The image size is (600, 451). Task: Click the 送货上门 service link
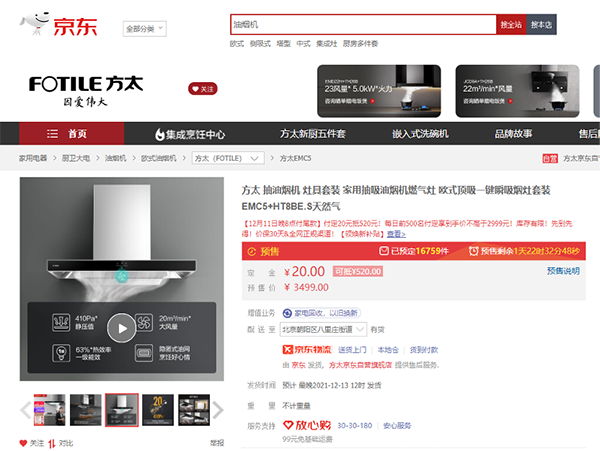[352, 350]
